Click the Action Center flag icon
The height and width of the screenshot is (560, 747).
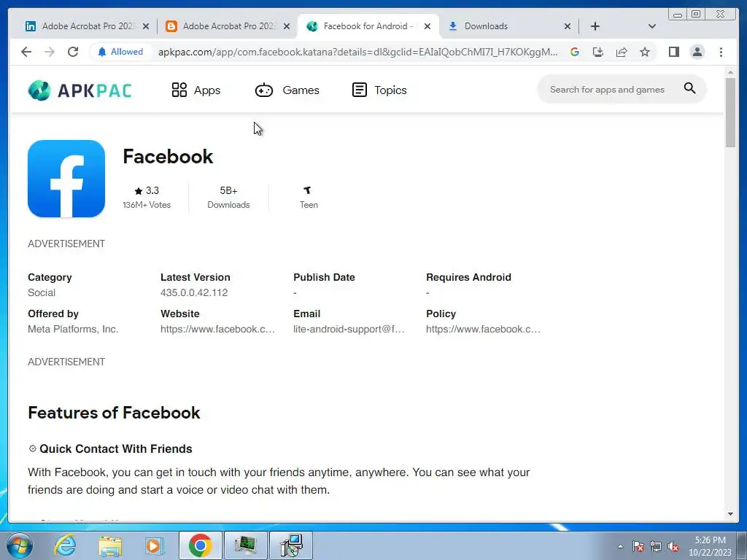click(x=638, y=546)
